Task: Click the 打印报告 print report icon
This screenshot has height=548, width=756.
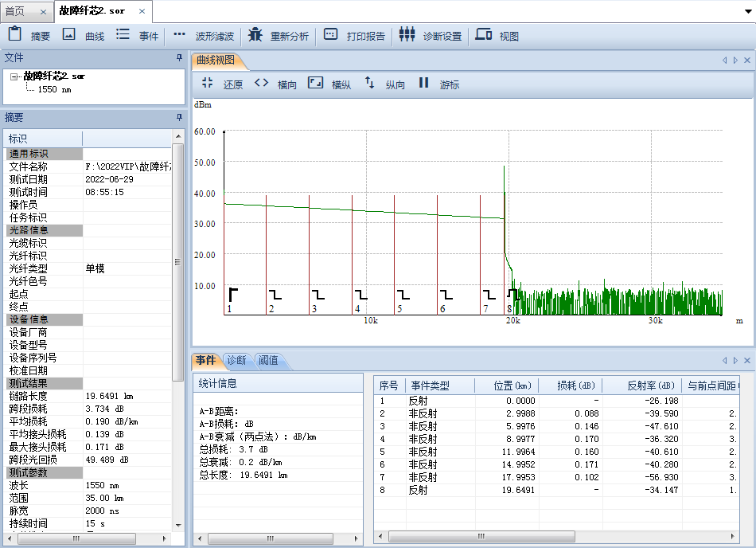Action: 331,35
